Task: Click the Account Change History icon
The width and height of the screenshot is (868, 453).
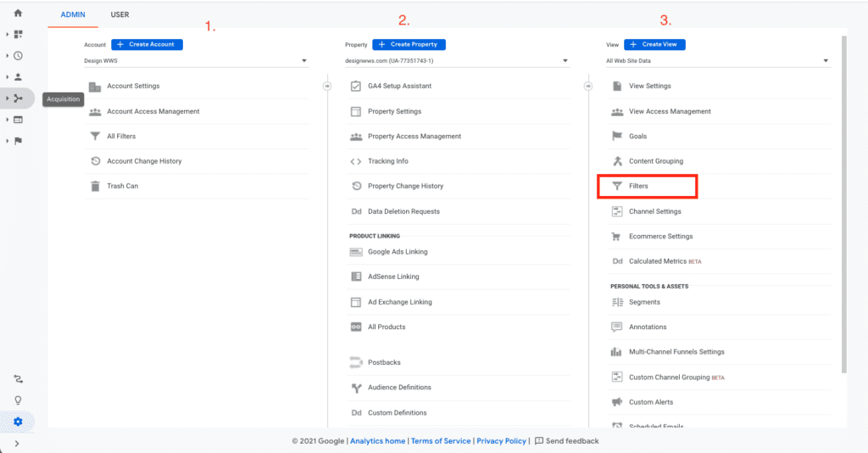Action: [95, 161]
